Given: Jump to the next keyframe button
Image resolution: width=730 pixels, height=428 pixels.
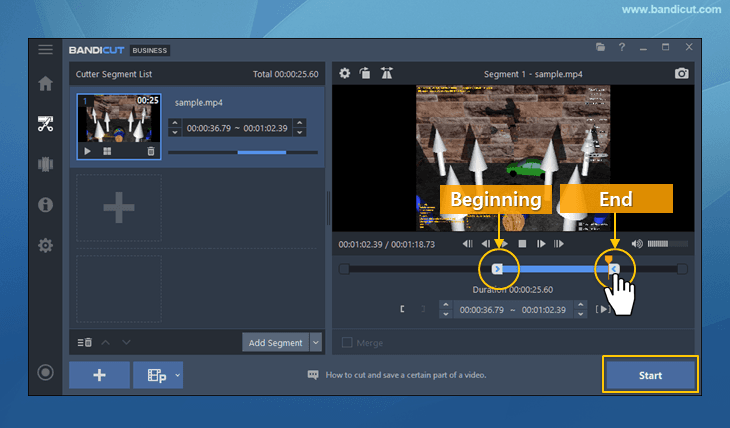Looking at the screenshot, I should tap(559, 244).
